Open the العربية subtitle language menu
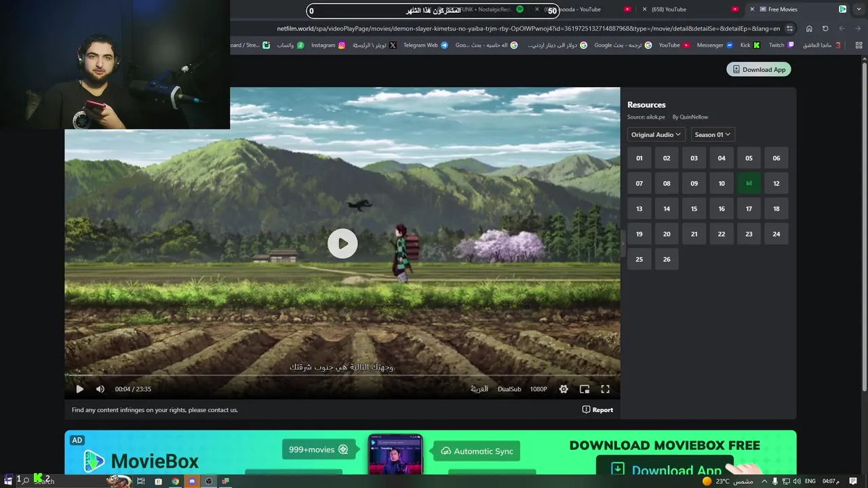868x488 pixels. click(x=479, y=389)
